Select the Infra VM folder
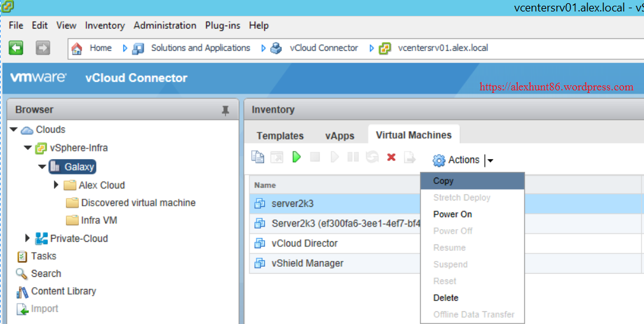 click(99, 220)
